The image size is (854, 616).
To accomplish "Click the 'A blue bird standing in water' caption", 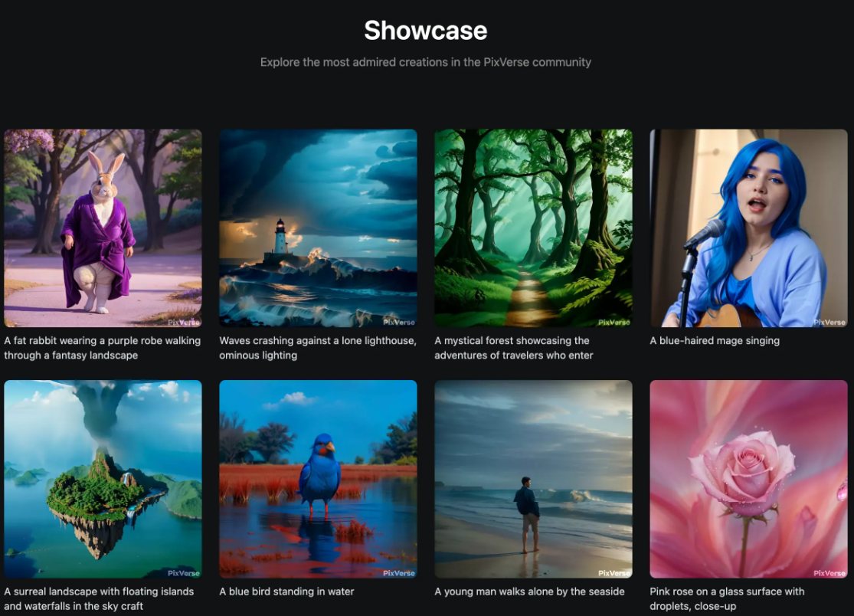I will tap(286, 591).
